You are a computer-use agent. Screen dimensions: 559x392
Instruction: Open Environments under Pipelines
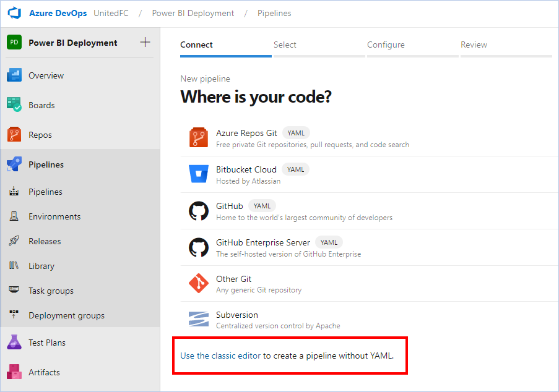(x=54, y=216)
